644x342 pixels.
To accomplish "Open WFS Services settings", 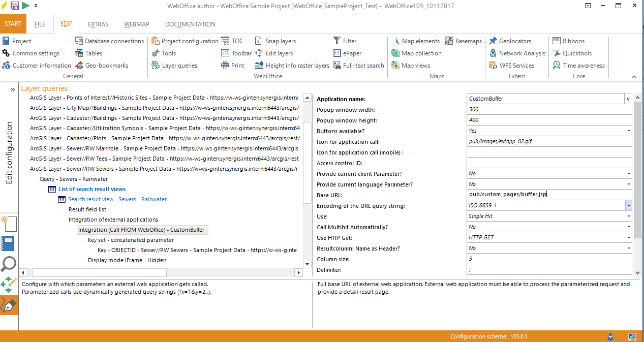I will tap(515, 65).
